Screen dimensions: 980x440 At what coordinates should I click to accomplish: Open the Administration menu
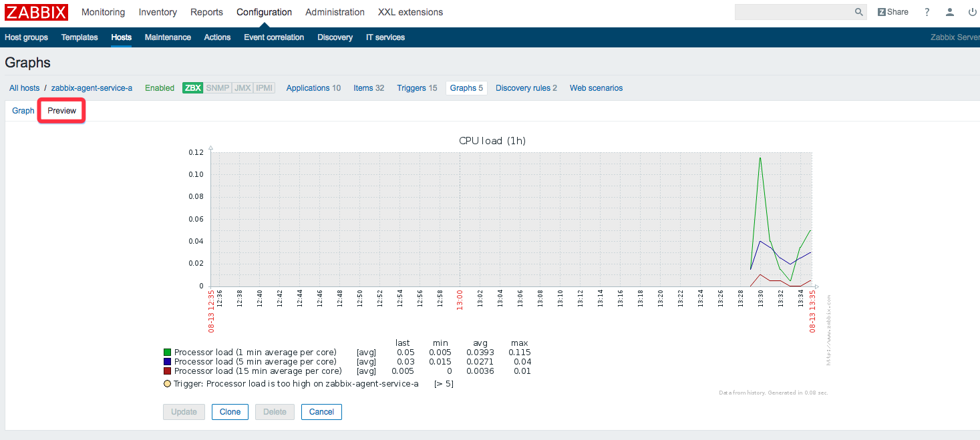tap(335, 12)
